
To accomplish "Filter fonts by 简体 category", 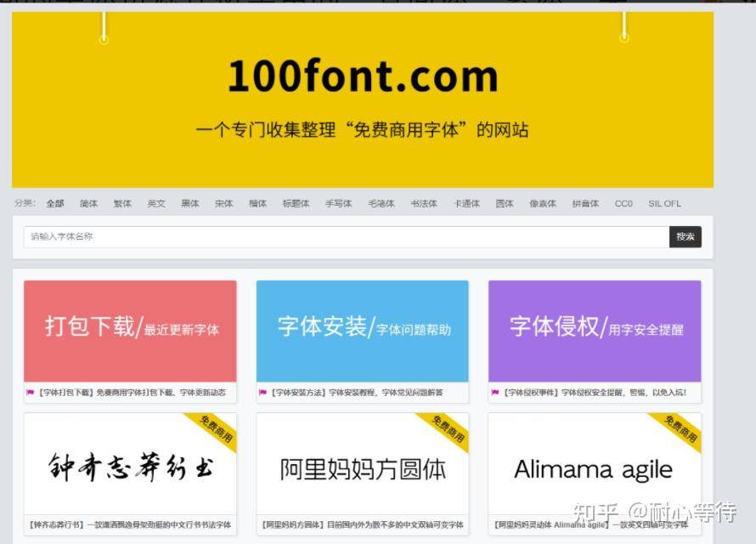I will click(x=88, y=203).
